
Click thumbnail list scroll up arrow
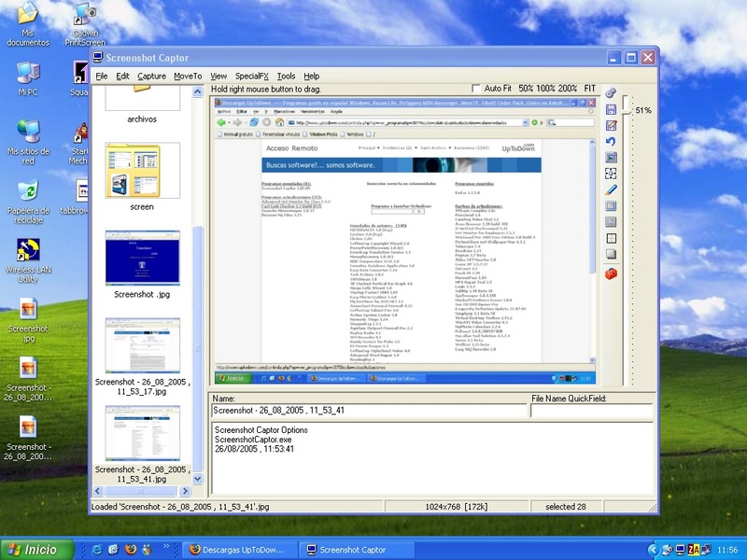[x=198, y=91]
